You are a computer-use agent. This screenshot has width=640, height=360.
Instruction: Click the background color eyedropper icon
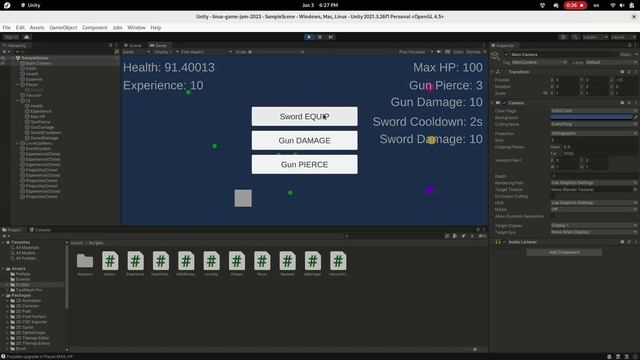[636, 117]
